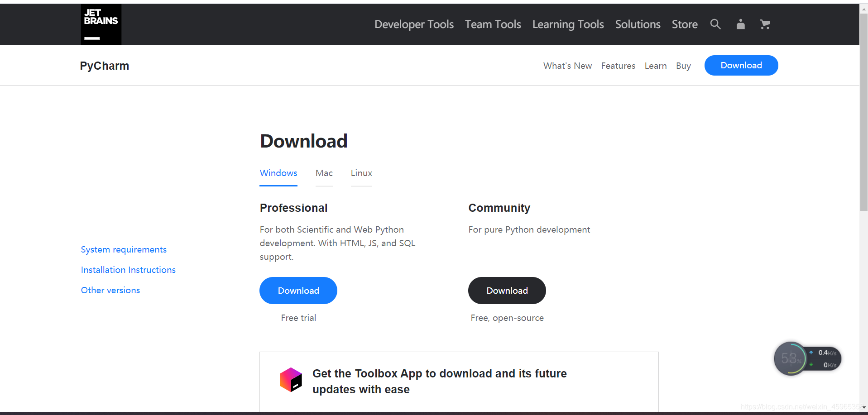The height and width of the screenshot is (415, 868).
Task: Open the Learn link
Action: pos(656,66)
